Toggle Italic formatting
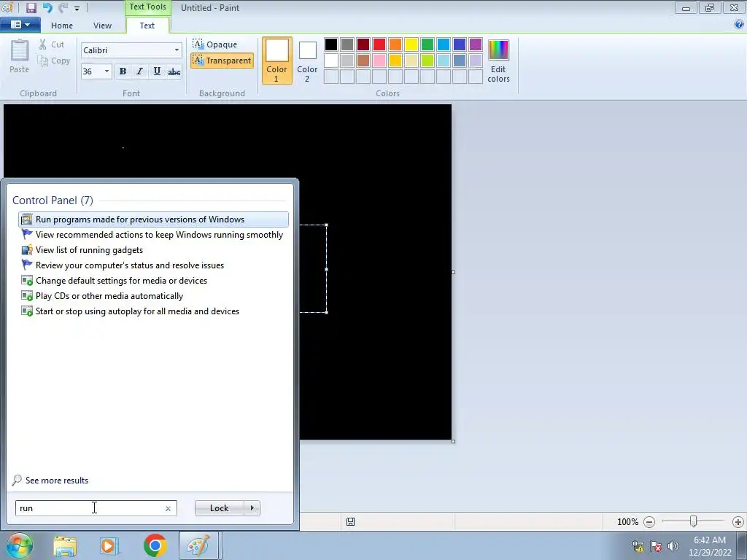The width and height of the screenshot is (747, 560). (x=139, y=71)
